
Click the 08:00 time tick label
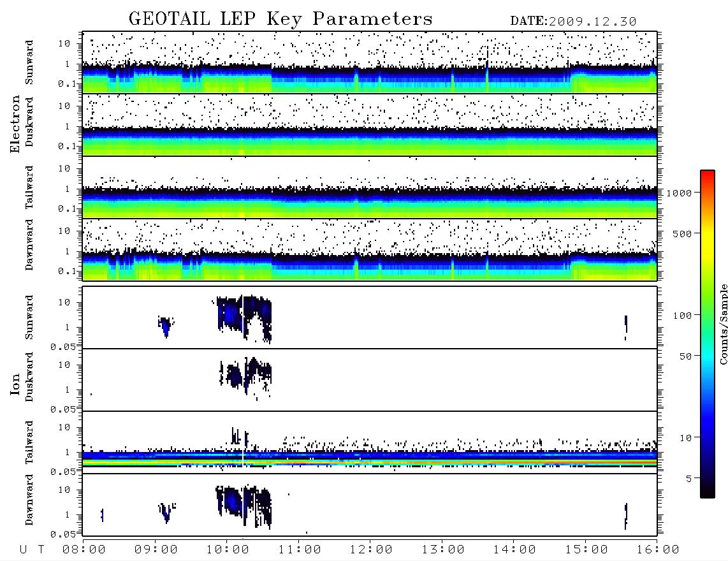pyautogui.click(x=84, y=550)
